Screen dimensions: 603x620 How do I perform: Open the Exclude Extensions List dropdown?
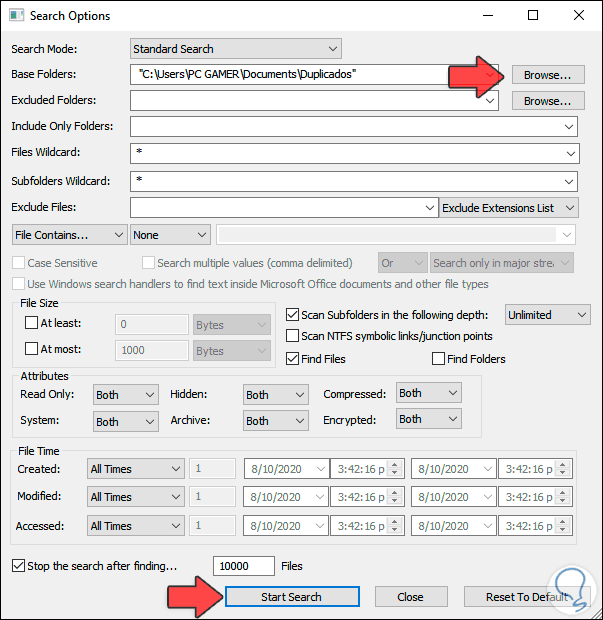[x=509, y=208]
